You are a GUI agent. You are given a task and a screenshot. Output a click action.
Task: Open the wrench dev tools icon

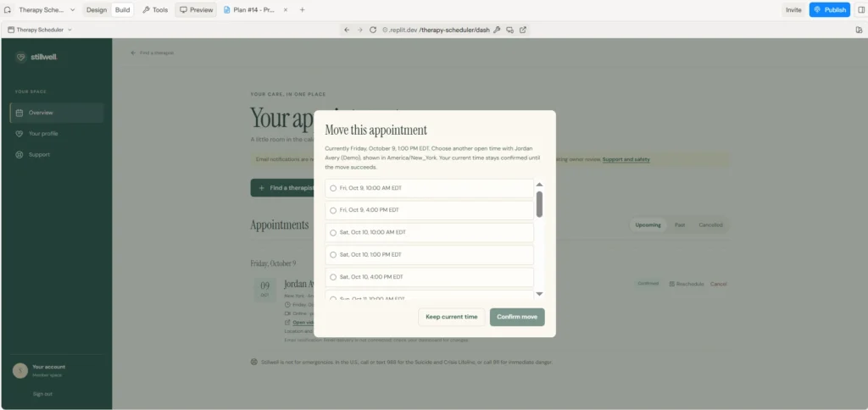coord(497,30)
